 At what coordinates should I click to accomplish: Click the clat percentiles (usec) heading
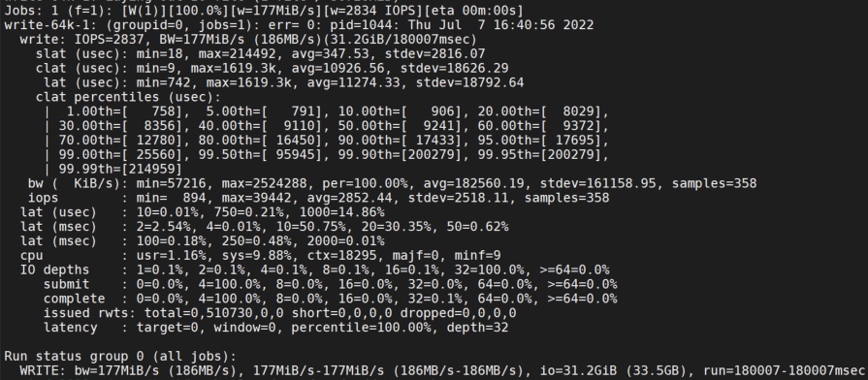click(x=128, y=97)
